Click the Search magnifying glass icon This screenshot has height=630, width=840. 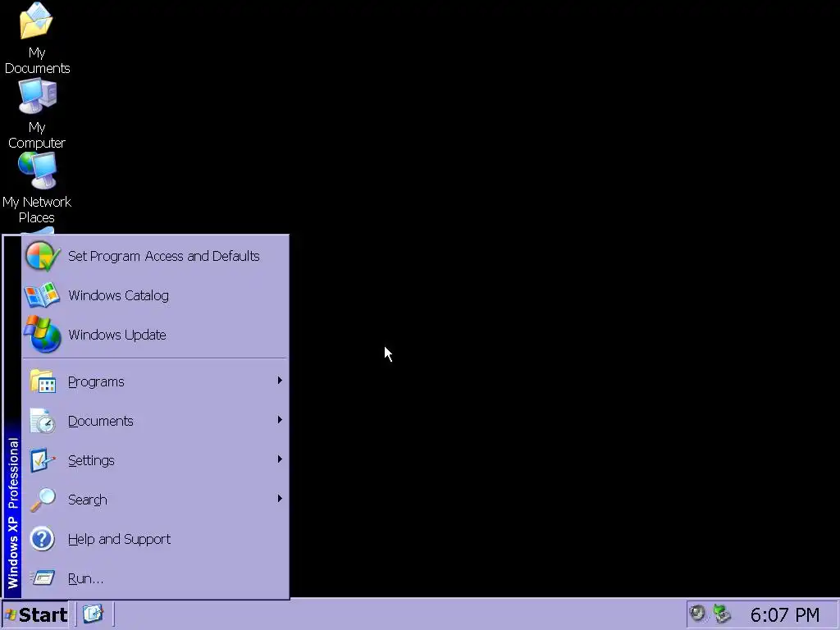click(43, 500)
